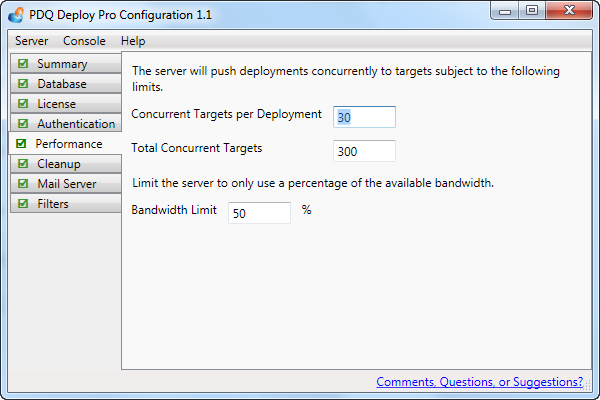Click the 'Bandwidth Limit' label
600x400 pixels.
click(174, 210)
